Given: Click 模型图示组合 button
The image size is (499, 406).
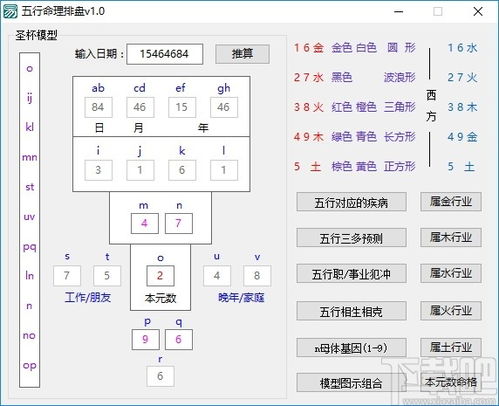Looking at the screenshot, I should (351, 383).
